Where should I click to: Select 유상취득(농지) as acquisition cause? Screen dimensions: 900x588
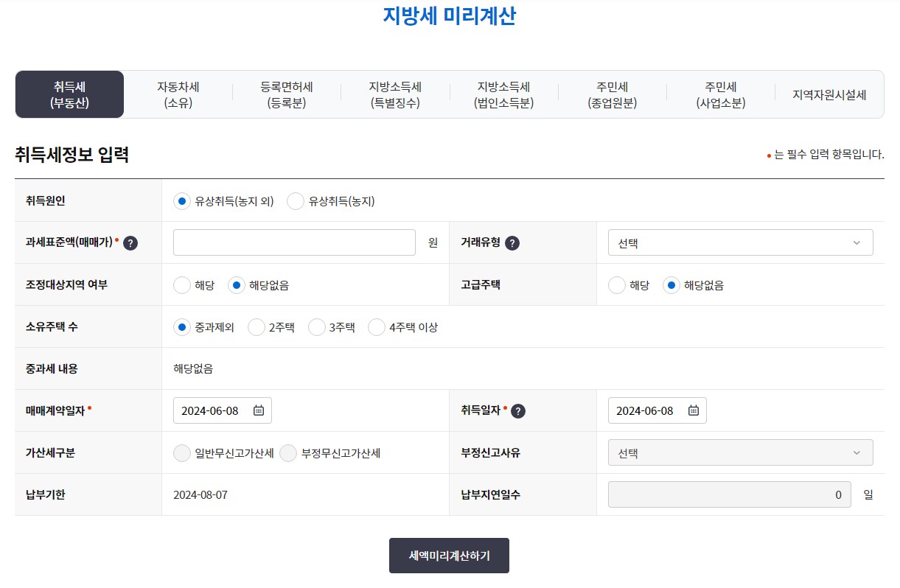point(295,200)
